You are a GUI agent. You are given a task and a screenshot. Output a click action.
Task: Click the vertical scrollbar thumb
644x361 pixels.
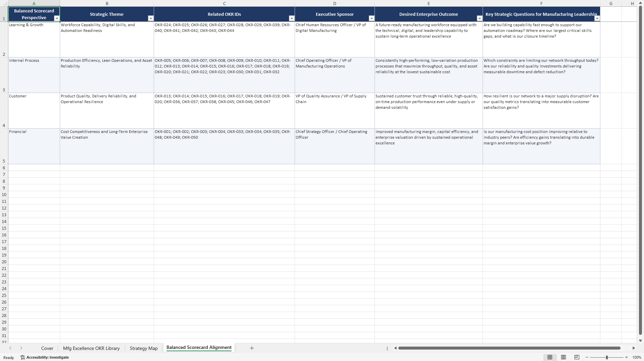tap(640, 170)
